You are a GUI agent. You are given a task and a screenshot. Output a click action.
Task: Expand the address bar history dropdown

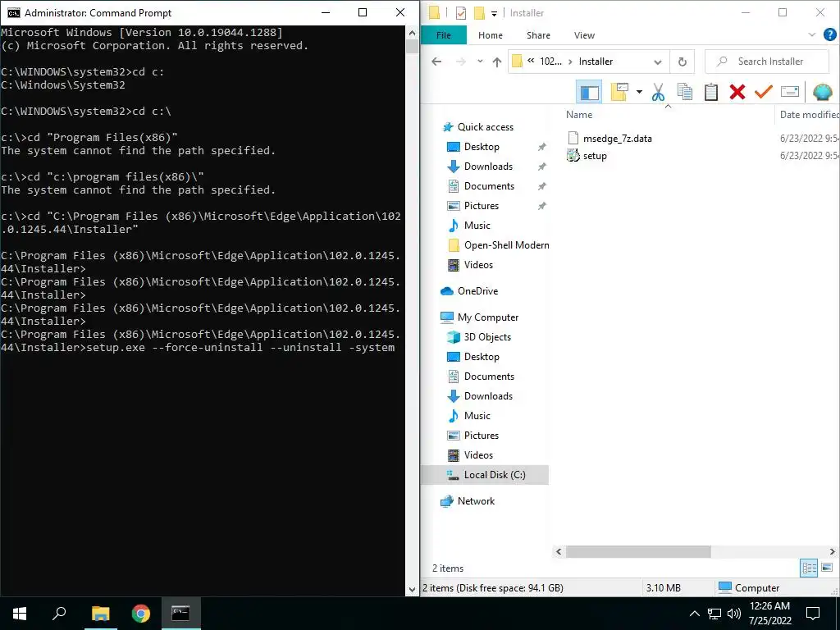(658, 62)
